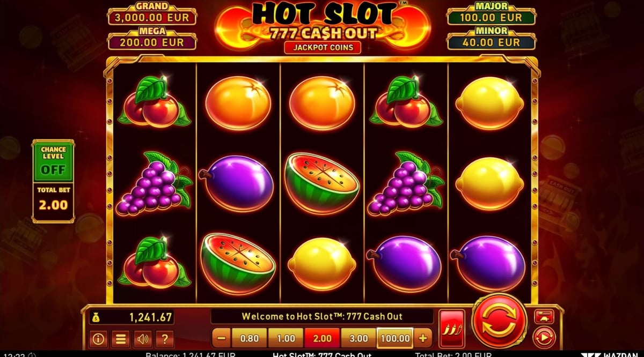
Task: Click the red spin button
Action: [500, 322]
